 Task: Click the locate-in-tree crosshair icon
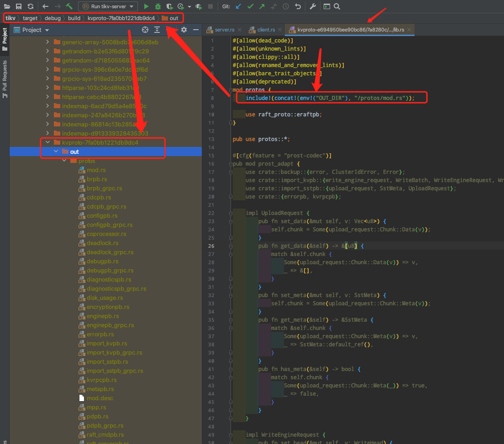coord(145,30)
